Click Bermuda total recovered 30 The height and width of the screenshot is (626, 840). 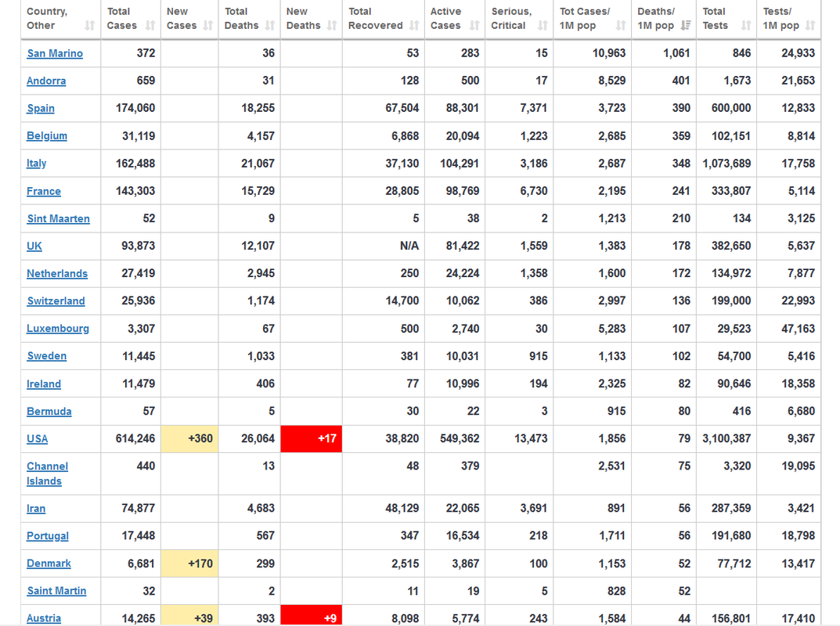click(x=413, y=411)
